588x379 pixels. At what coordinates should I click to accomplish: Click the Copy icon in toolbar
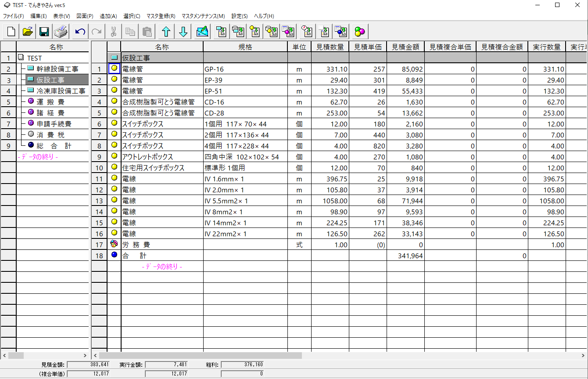coord(130,31)
